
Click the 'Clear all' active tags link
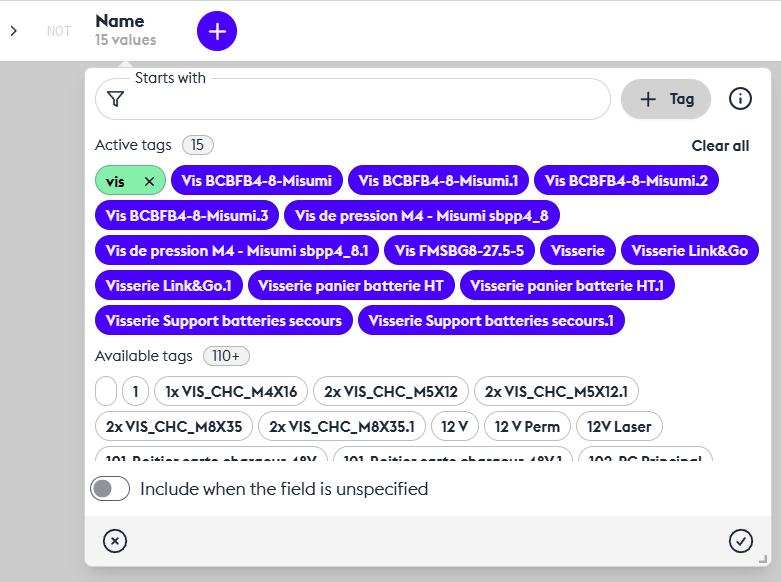720,146
